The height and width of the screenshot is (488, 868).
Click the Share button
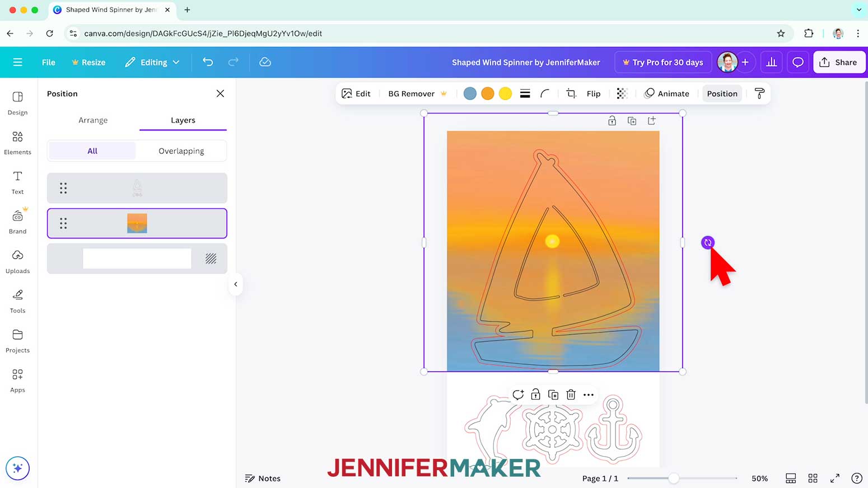[x=839, y=62]
